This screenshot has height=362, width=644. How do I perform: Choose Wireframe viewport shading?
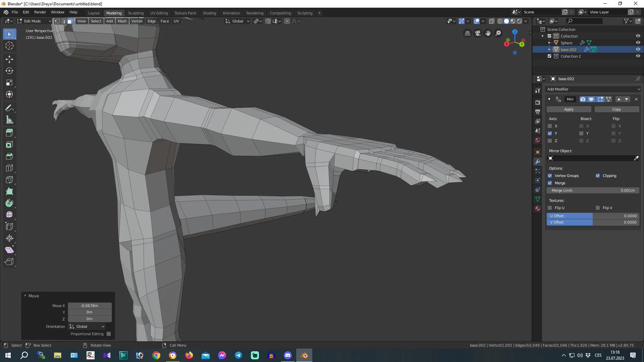click(x=500, y=21)
